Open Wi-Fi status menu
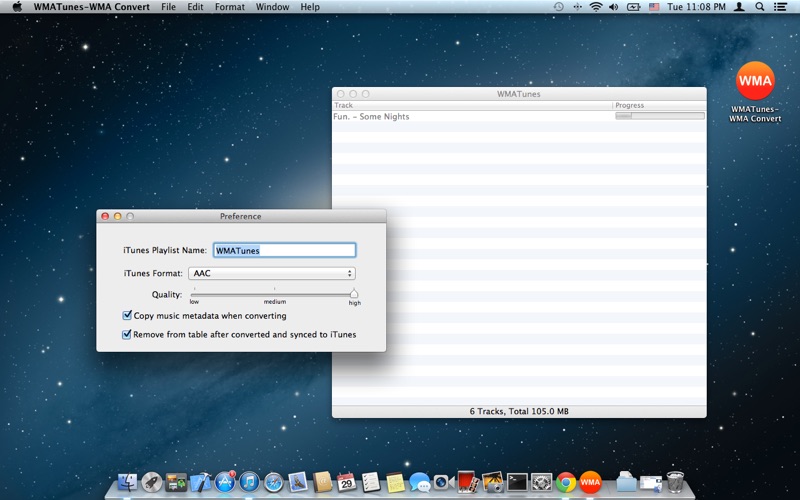Viewport: 800px width, 500px height. (x=595, y=7)
